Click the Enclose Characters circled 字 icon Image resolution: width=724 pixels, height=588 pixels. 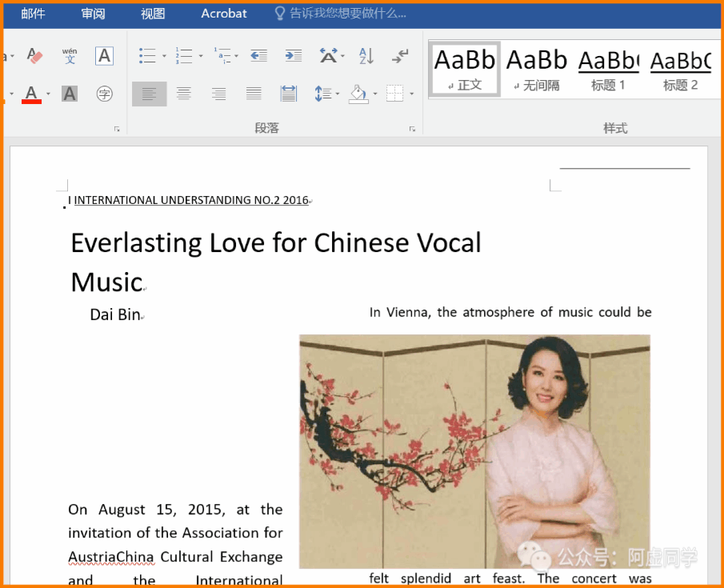coord(104,94)
